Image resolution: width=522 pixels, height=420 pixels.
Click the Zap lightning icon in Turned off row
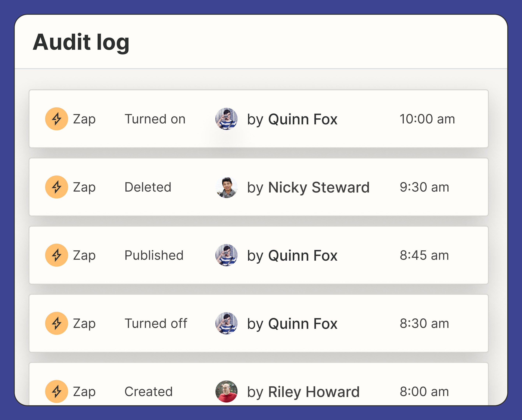(x=57, y=323)
